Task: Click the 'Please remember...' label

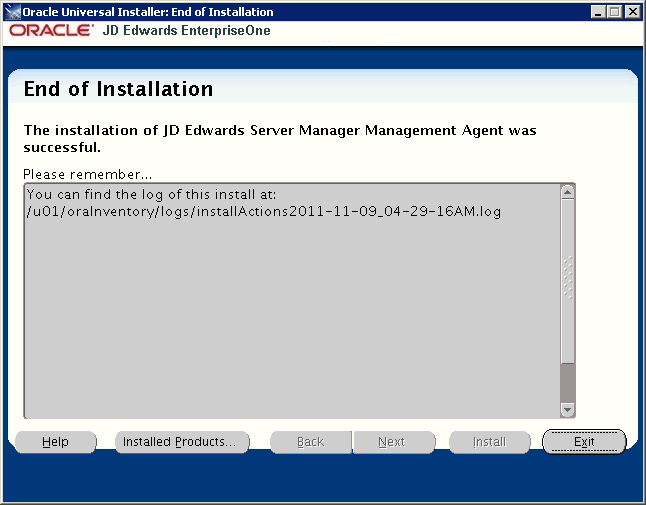Action: click(88, 174)
